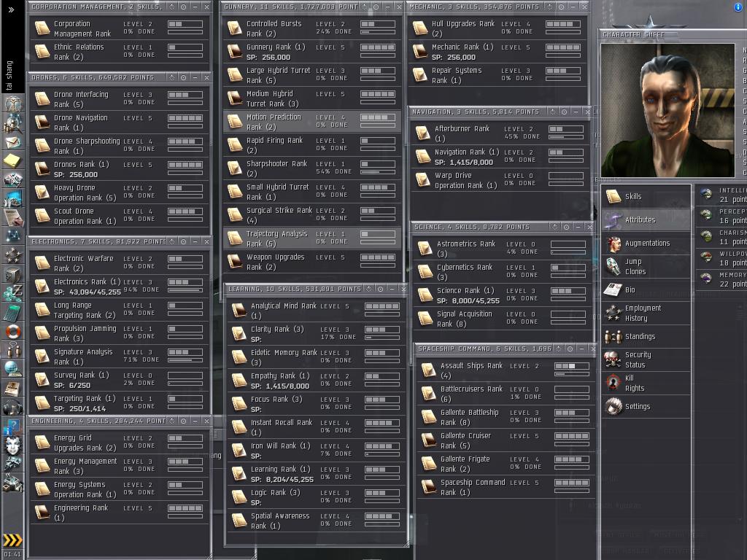The width and height of the screenshot is (747, 560).
Task: Open the market graph icon in sidebar
Action: point(13,198)
